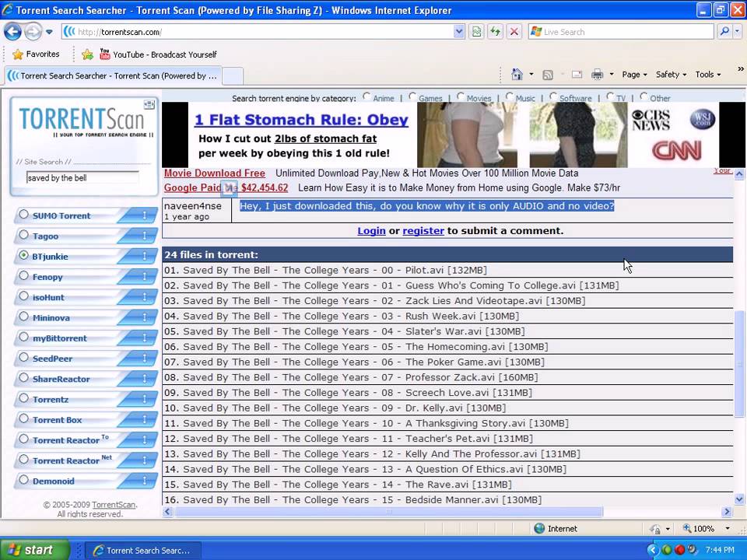Click the scroll down arrow of vertical scrollbar

tap(739, 499)
